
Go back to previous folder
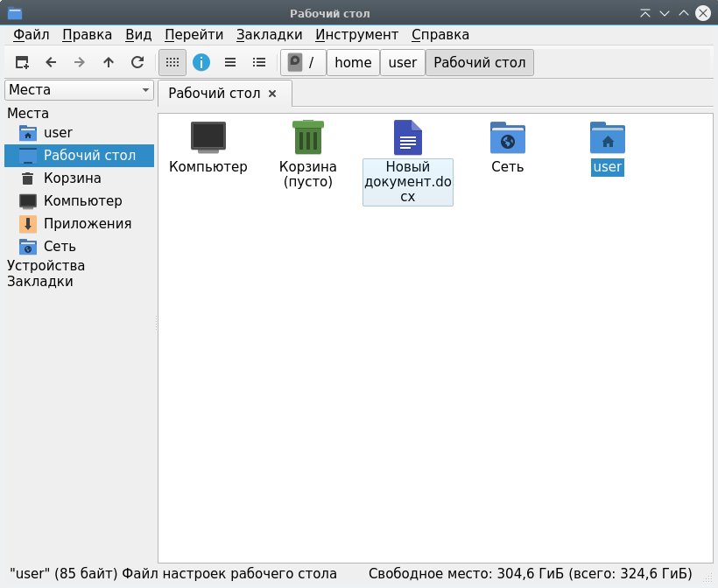[51, 62]
